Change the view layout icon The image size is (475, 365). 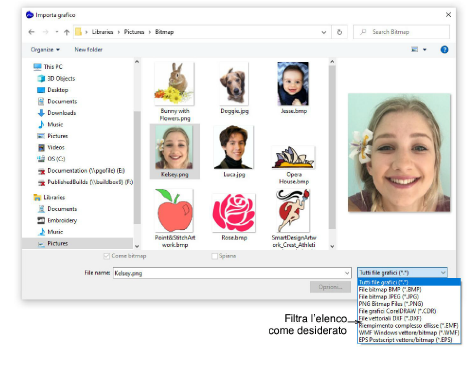point(414,50)
